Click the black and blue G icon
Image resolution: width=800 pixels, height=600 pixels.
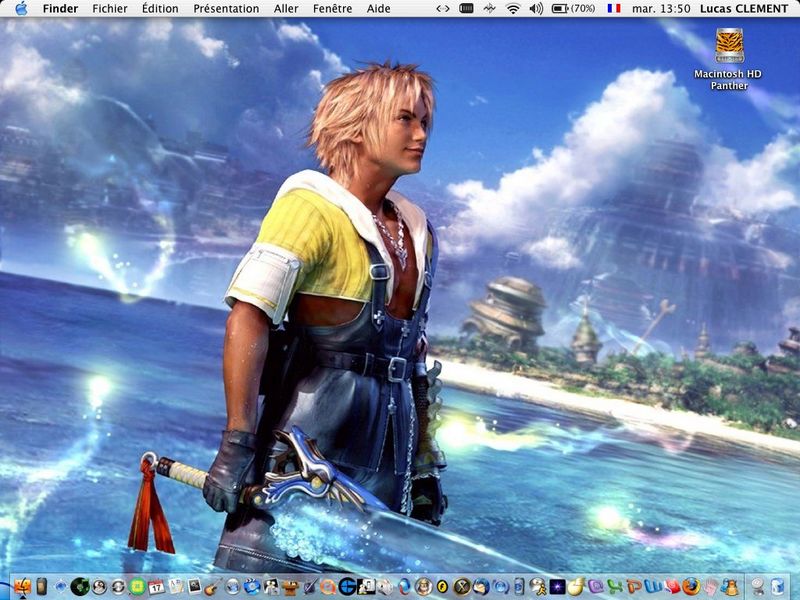coord(347,587)
